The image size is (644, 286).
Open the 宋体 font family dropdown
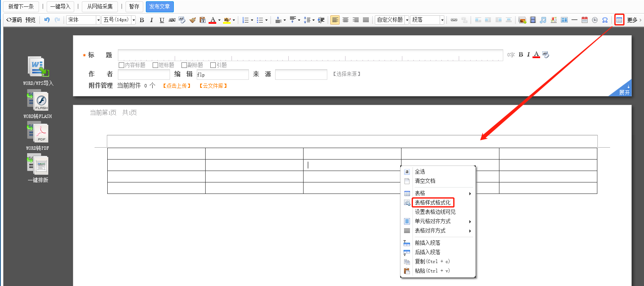pos(83,20)
